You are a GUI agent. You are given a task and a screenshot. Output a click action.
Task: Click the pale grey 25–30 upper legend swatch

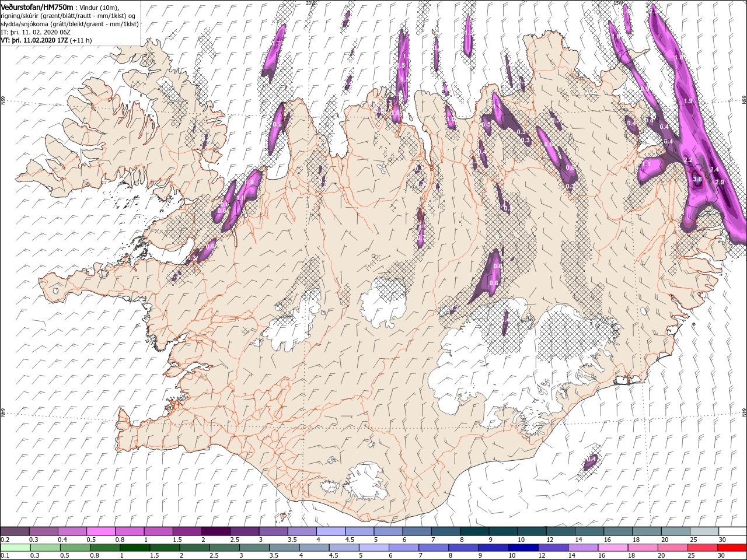[x=704, y=531]
